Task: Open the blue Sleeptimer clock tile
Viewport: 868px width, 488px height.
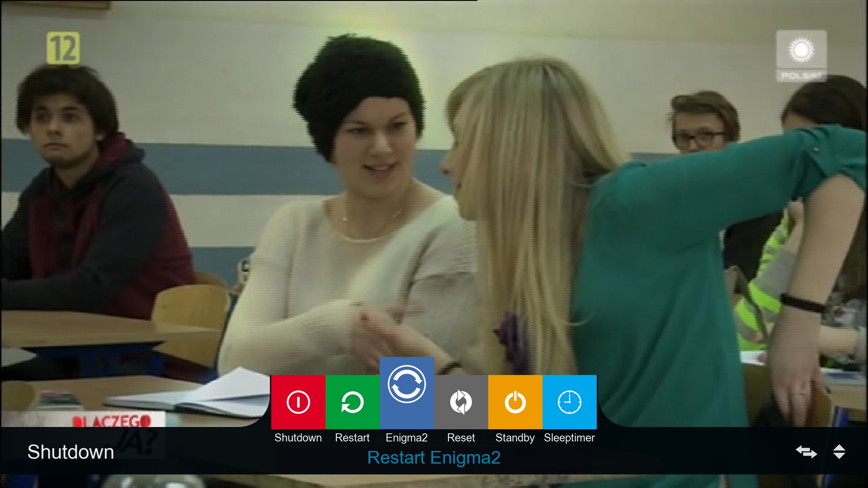Action: [569, 402]
